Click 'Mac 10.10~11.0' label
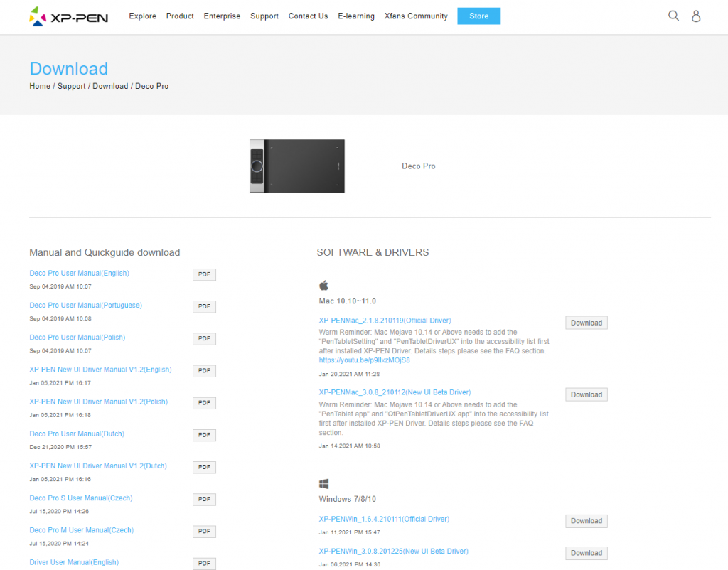This screenshot has width=728, height=570. coord(347,301)
